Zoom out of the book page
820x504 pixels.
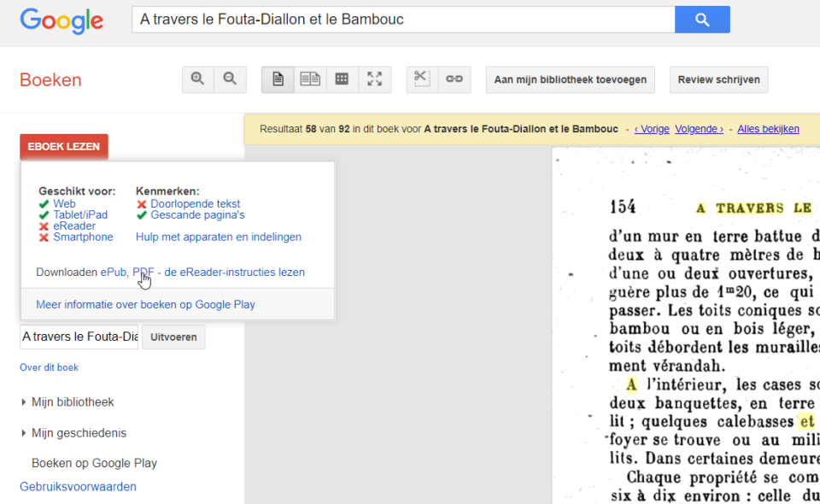[x=229, y=78]
